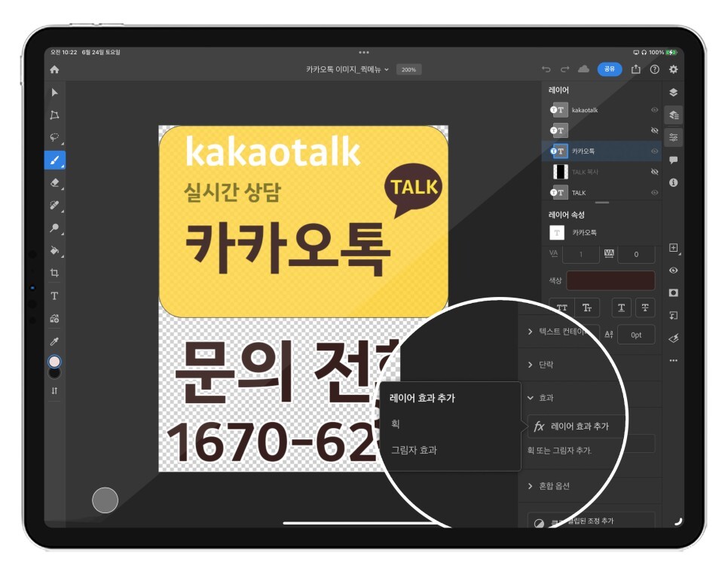Select the Type tool
728x575 pixels.
pyautogui.click(x=54, y=296)
